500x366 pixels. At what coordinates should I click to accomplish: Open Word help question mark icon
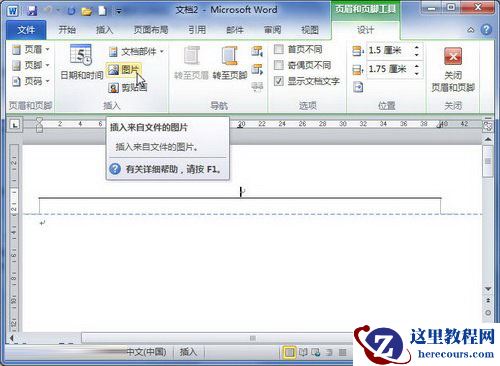click(486, 30)
